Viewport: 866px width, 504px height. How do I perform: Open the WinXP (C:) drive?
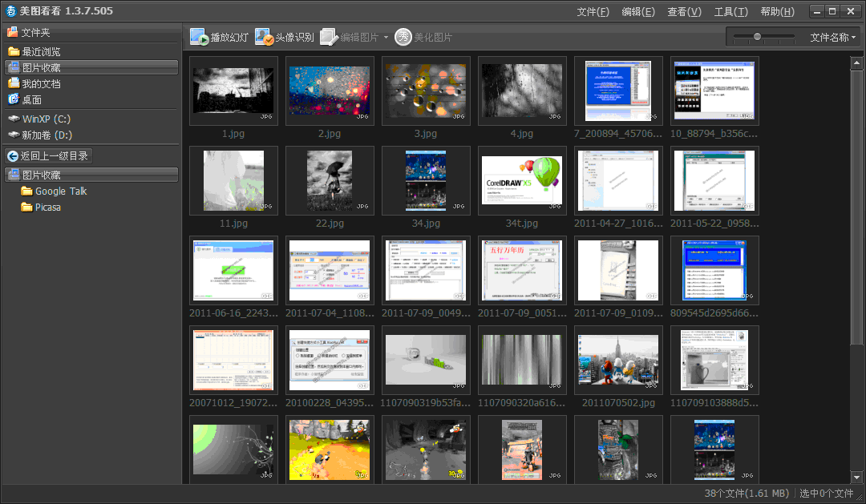pyautogui.click(x=46, y=119)
